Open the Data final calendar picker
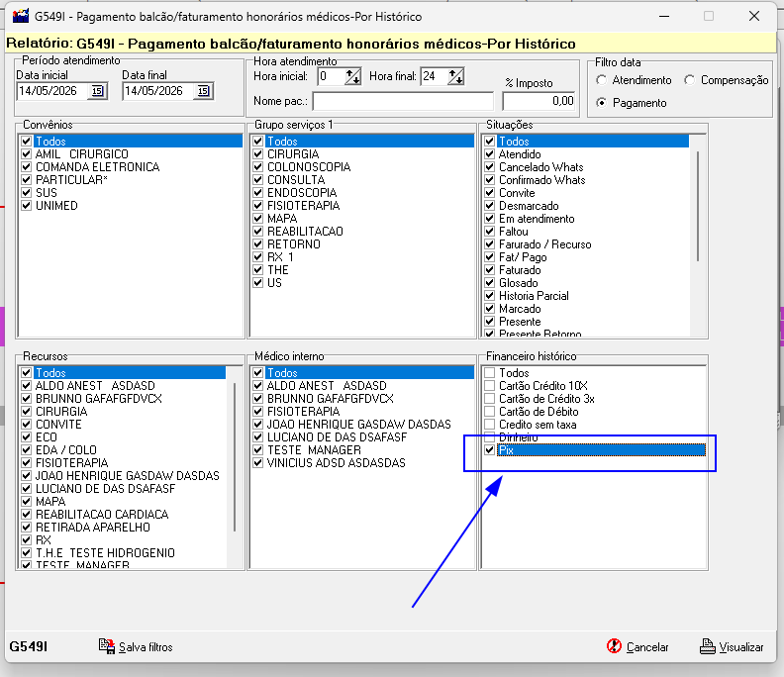This screenshot has height=677, width=784. [203, 91]
